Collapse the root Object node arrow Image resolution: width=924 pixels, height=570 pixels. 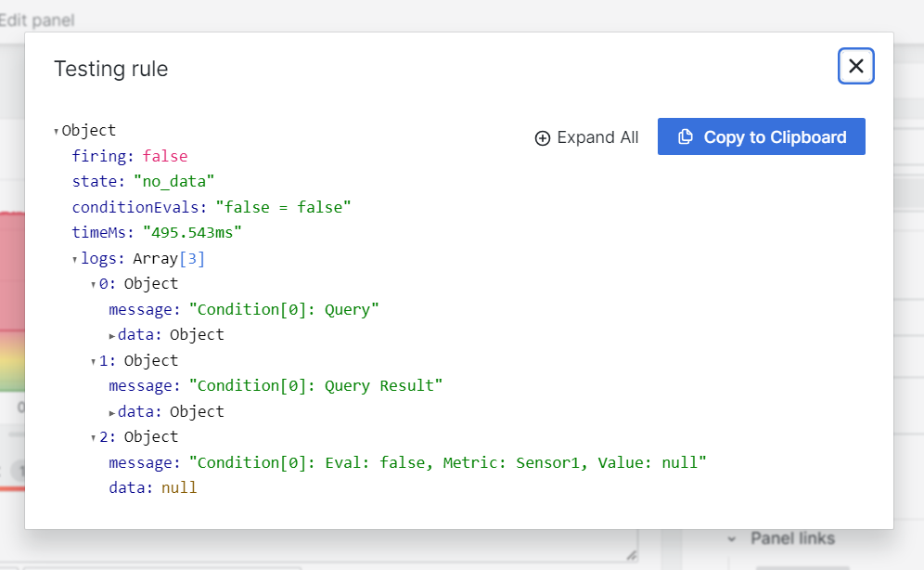56,132
